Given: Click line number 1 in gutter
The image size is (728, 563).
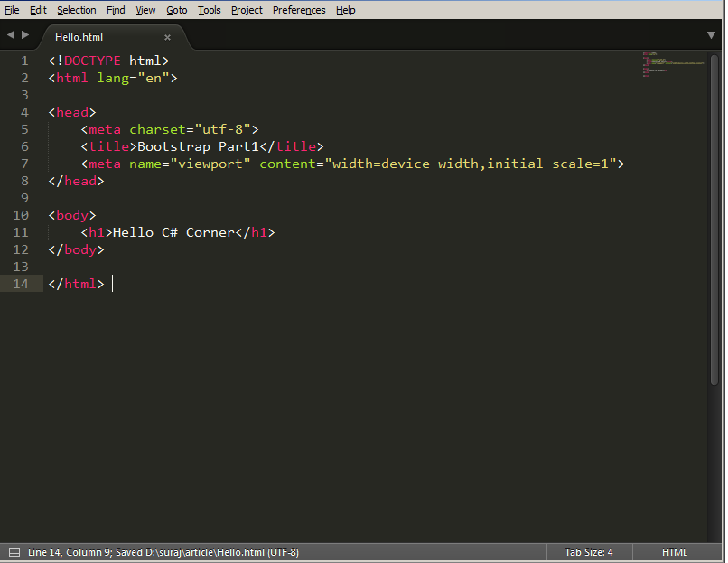Looking at the screenshot, I should tap(24, 61).
